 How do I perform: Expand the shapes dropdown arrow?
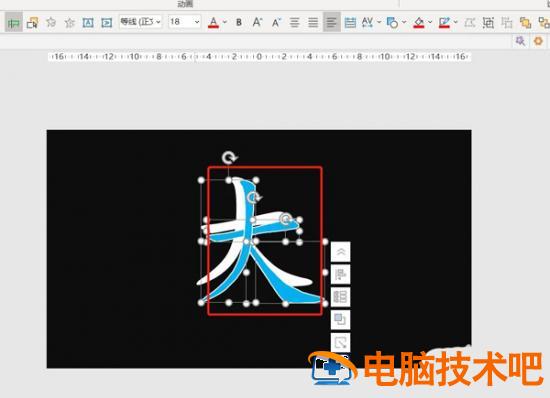click(x=404, y=22)
